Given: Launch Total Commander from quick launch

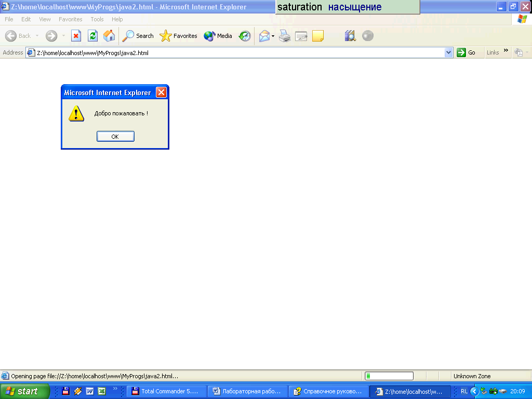Looking at the screenshot, I should [66, 391].
